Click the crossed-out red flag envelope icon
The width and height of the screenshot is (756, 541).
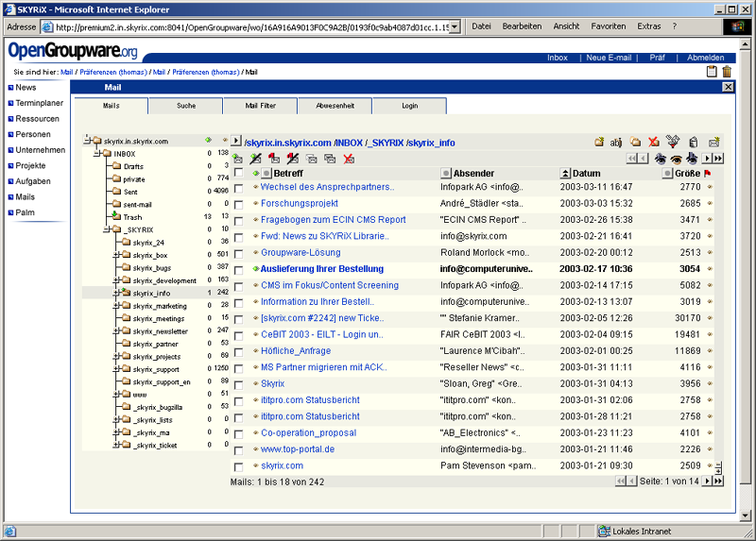[293, 159]
